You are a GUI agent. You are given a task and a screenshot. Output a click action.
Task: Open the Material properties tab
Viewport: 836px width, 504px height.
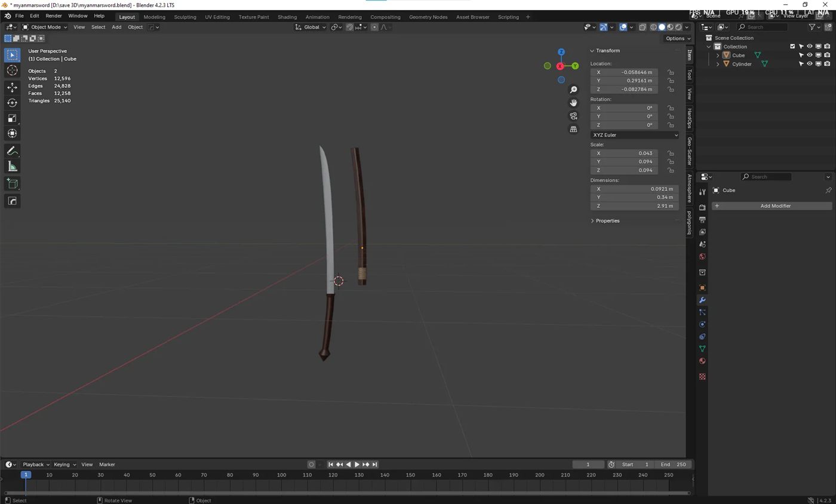coord(702,361)
